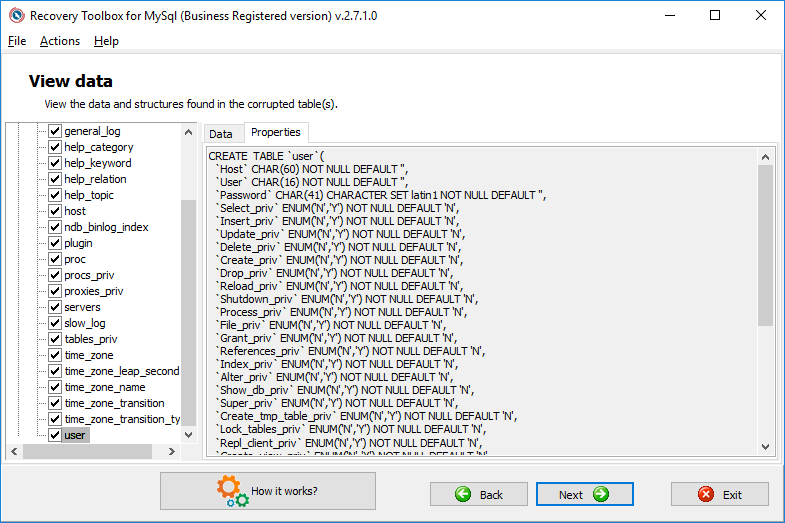This screenshot has width=785, height=523.
Task: Toggle the proxies_priv checkbox
Action: (55, 291)
